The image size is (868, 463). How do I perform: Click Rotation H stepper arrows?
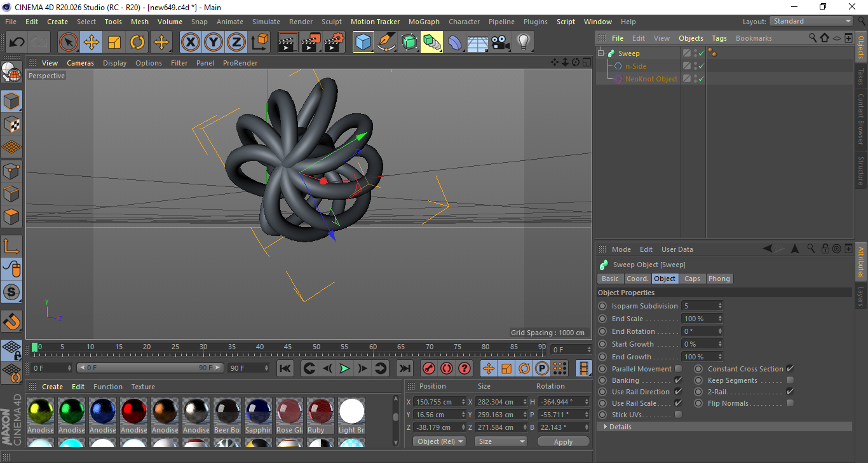pyautogui.click(x=587, y=402)
